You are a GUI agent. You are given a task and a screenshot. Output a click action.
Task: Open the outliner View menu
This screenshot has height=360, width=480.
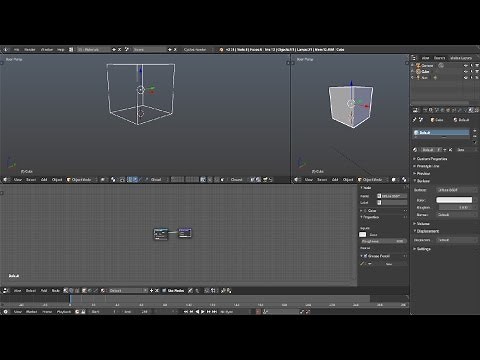click(x=425, y=58)
